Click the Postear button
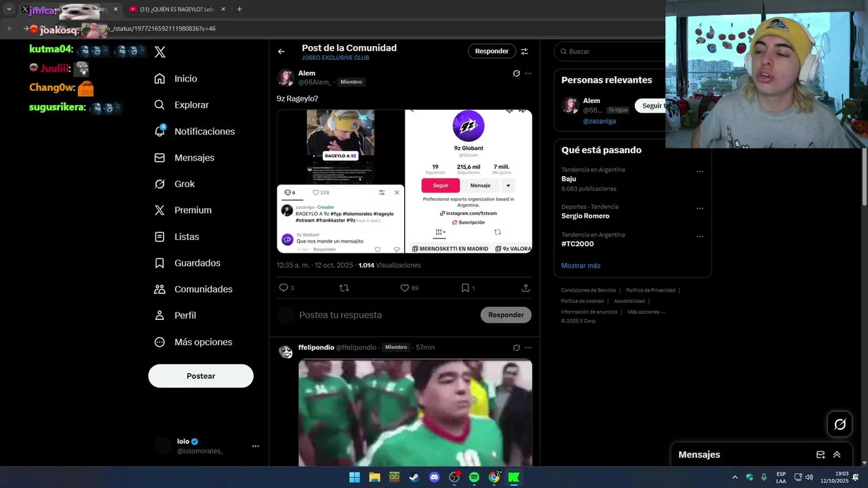 tap(201, 376)
